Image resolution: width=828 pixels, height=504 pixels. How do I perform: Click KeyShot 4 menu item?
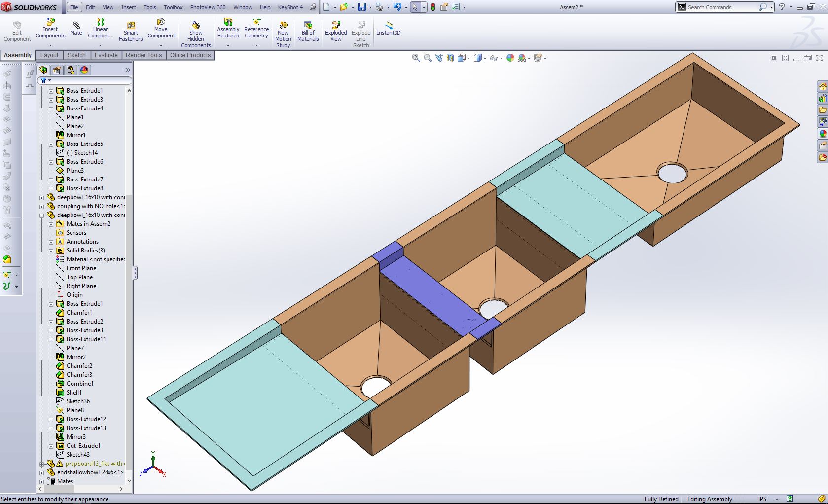(x=290, y=7)
